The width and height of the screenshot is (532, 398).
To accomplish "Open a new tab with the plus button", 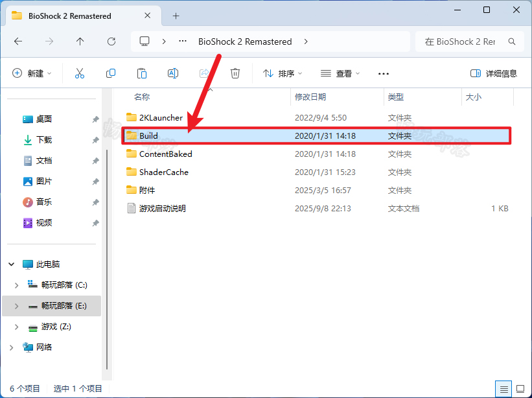I will tap(176, 16).
